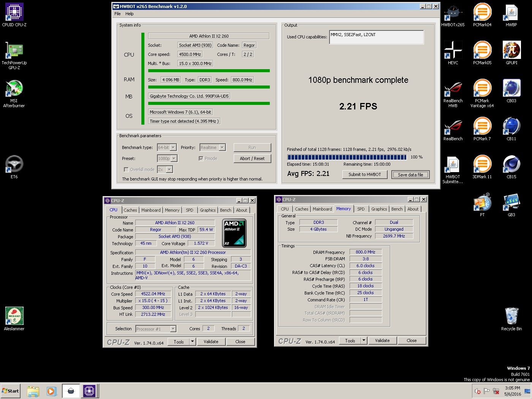
Task: Click Close button in Memory CPU-Z window
Action: (x=412, y=340)
